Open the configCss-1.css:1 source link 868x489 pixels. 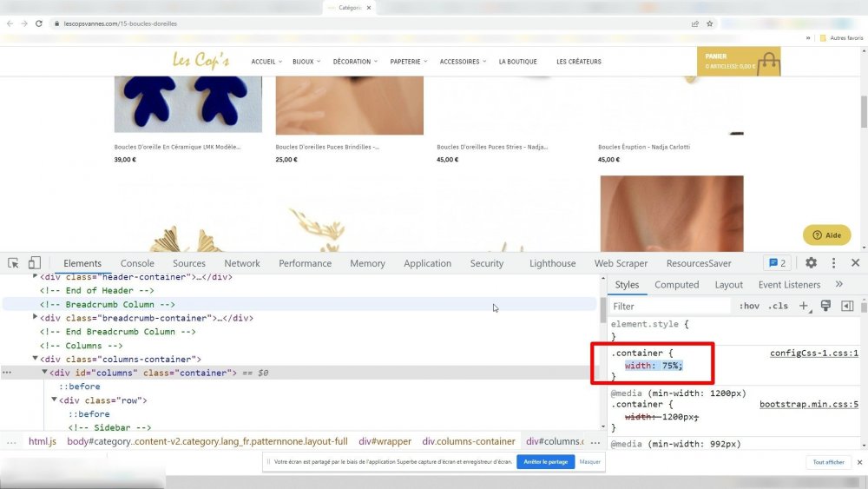click(814, 353)
